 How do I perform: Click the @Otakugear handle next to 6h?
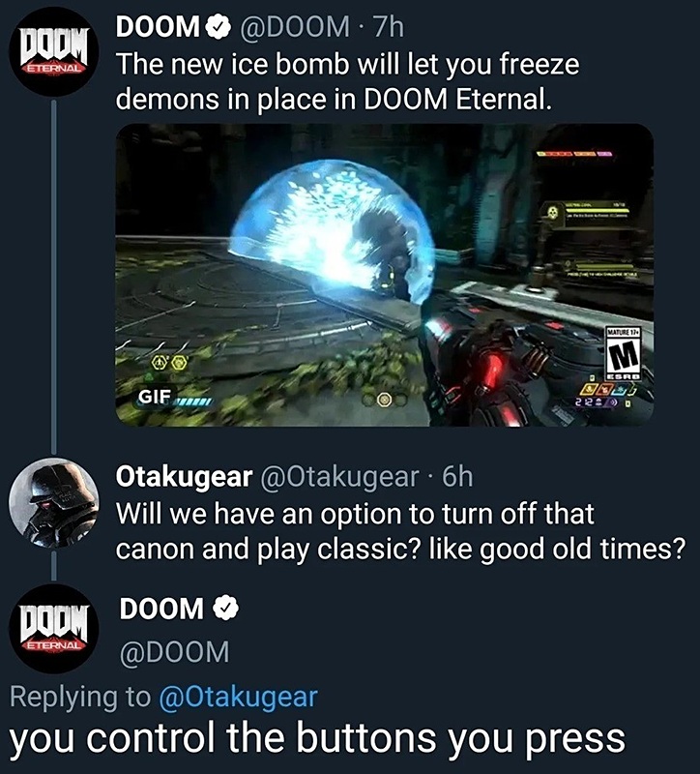pyautogui.click(x=339, y=476)
